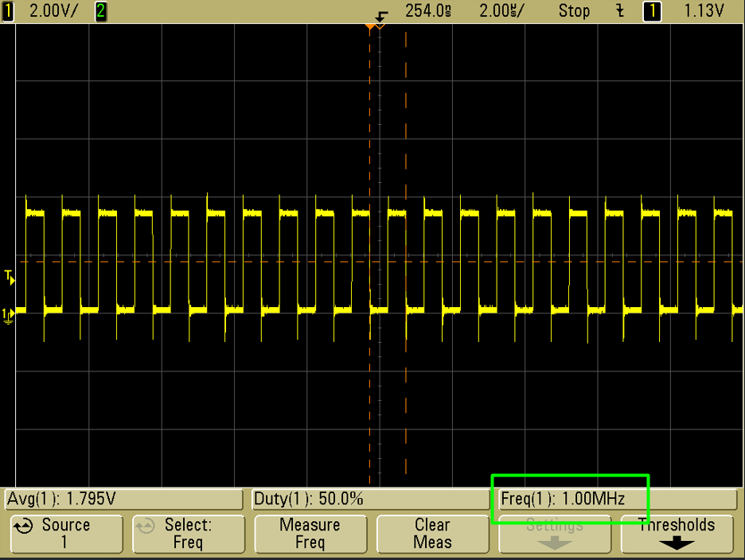Image resolution: width=745 pixels, height=560 pixels.
Task: Click the trigger source channel 1 badge
Action: 652,11
